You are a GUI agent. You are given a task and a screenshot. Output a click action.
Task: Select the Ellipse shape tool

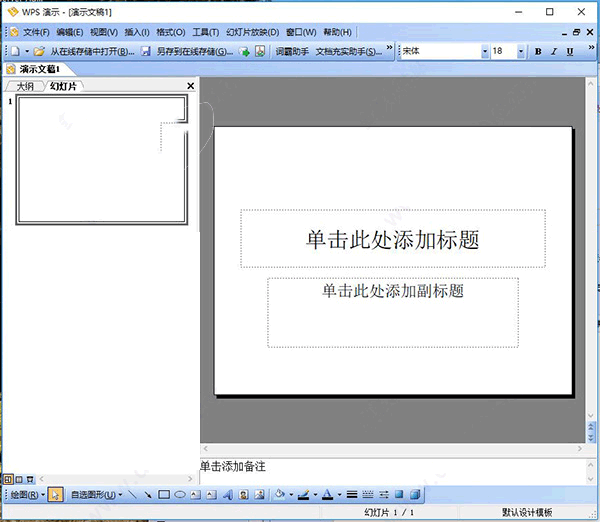pyautogui.click(x=180, y=495)
